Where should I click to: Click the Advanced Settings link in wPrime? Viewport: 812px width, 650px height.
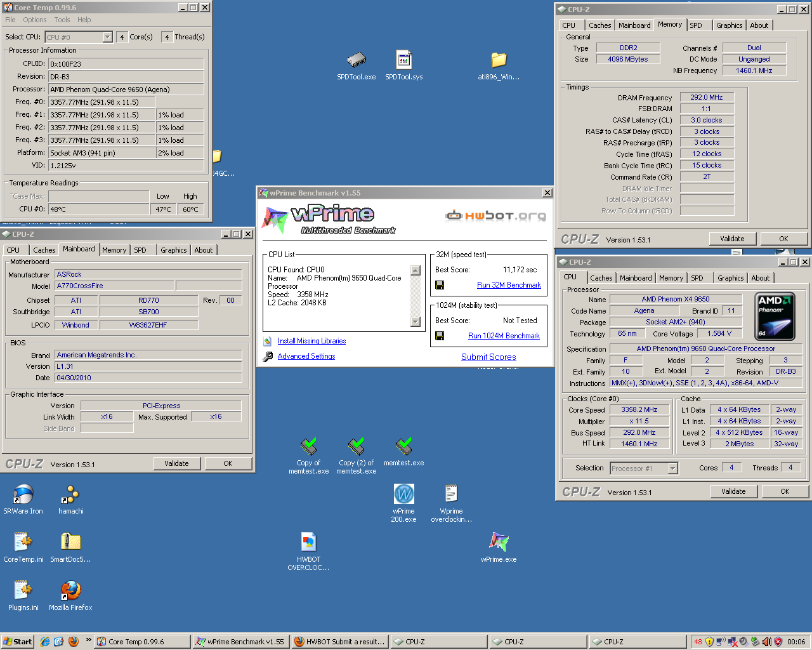click(x=306, y=356)
